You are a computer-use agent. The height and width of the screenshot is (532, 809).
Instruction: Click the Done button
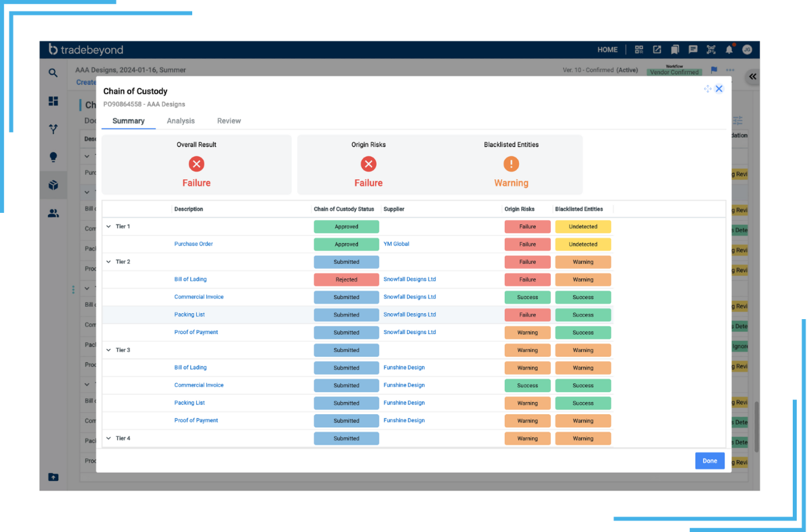709,461
